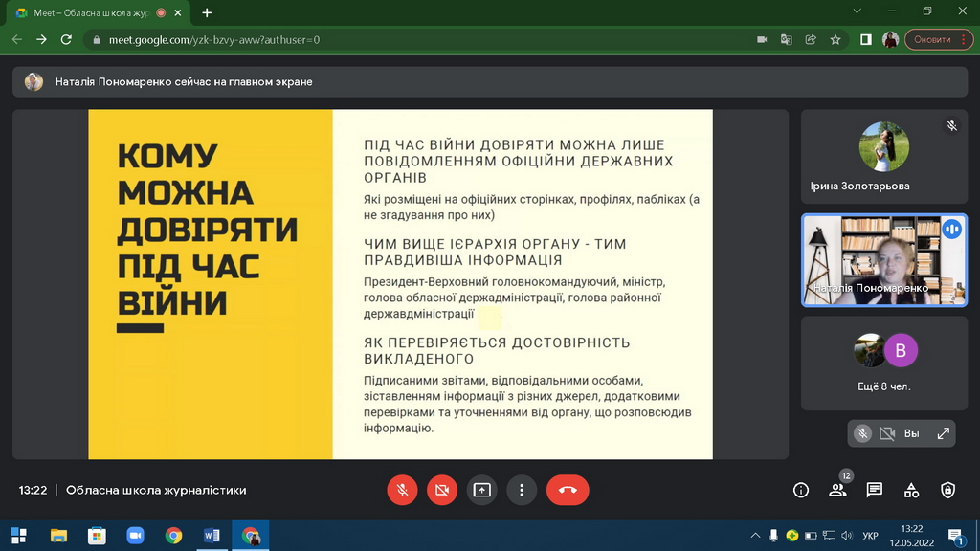980x551 pixels.
Task: Unmute microphone in the call controls
Action: click(402, 490)
